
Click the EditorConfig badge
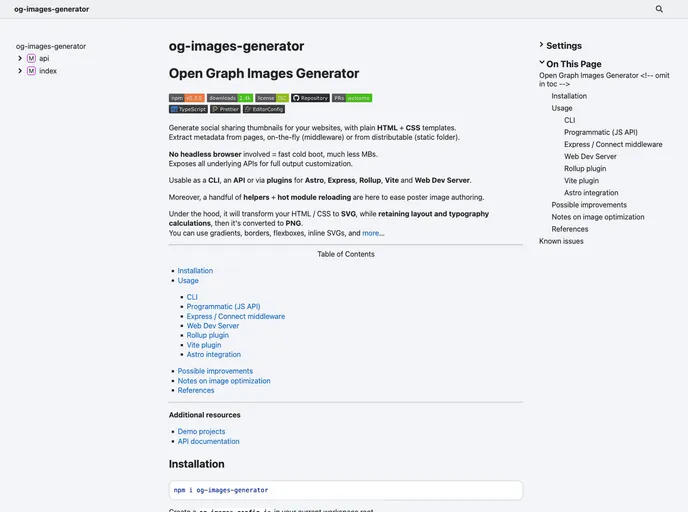[x=264, y=109]
